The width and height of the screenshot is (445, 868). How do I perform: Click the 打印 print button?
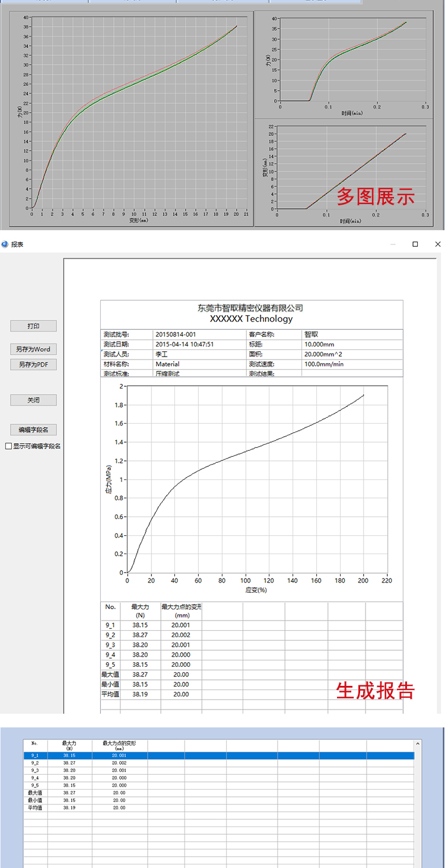[33, 326]
